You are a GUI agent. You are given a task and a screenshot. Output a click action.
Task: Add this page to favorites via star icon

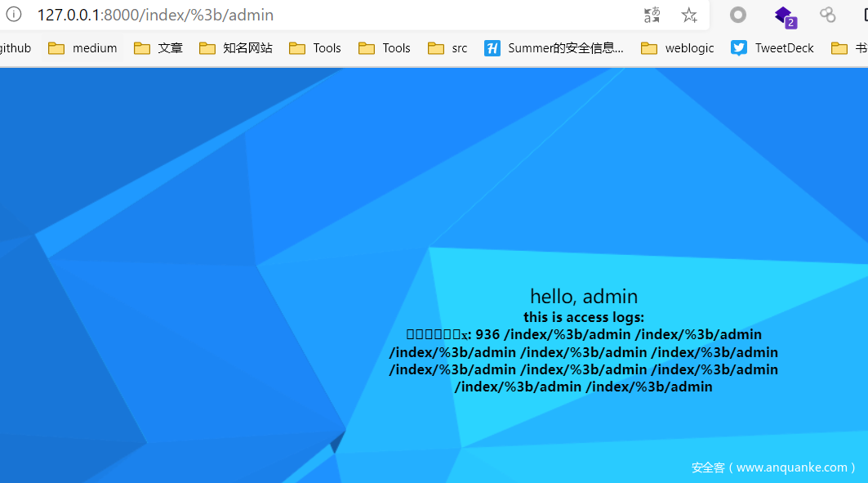(x=689, y=15)
